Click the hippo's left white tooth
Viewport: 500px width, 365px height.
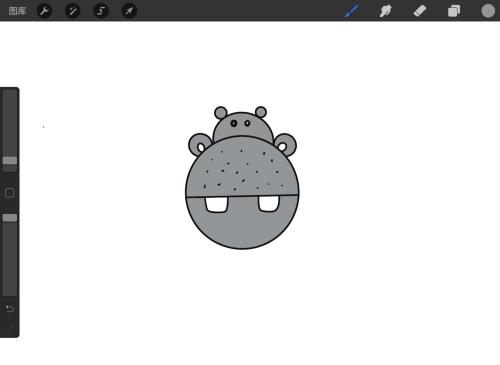217,204
